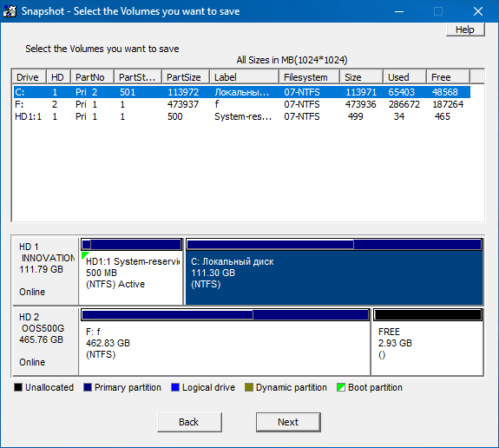499x448 pixels.
Task: Sort by the Filesystem column header
Action: [x=309, y=77]
